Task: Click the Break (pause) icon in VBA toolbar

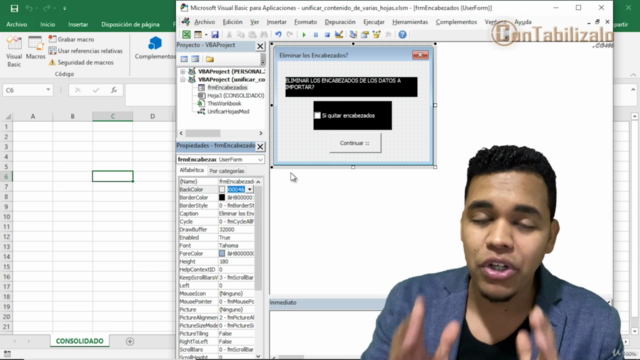Action: click(316, 35)
